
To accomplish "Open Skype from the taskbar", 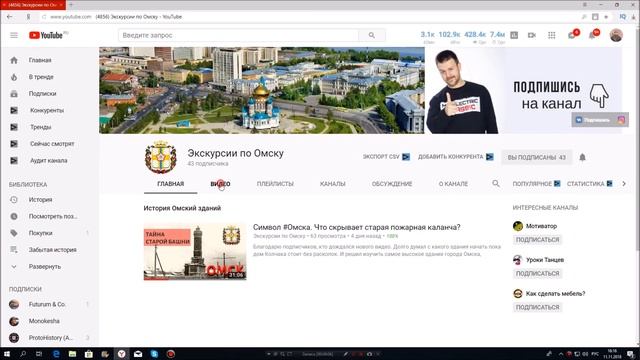I will (154, 354).
